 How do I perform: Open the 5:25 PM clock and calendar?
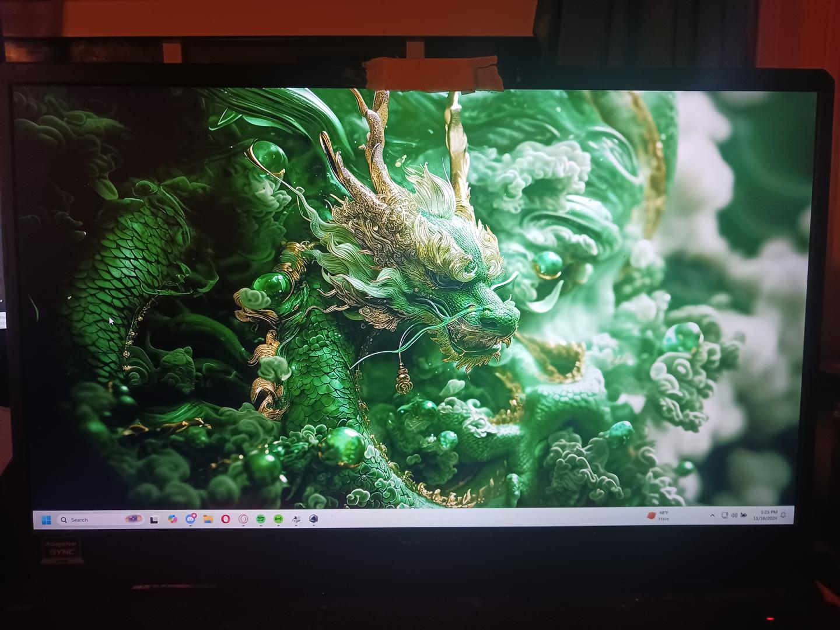coord(765,515)
